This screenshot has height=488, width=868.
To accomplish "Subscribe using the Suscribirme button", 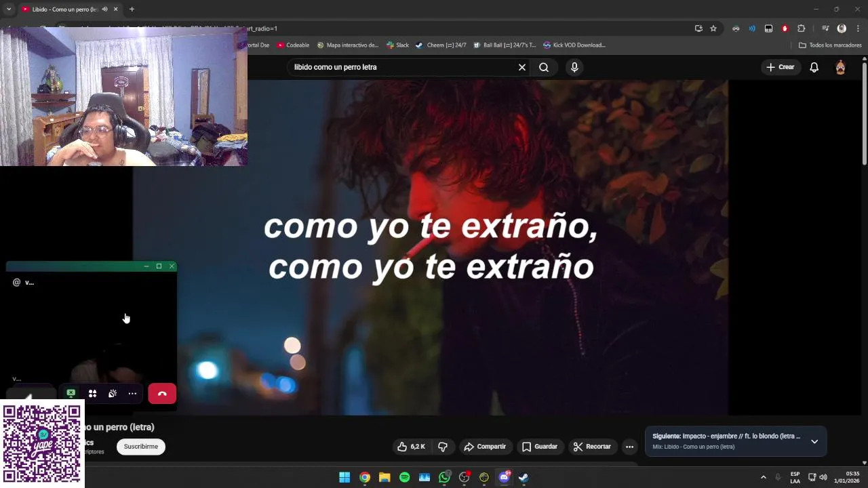I will (x=141, y=447).
